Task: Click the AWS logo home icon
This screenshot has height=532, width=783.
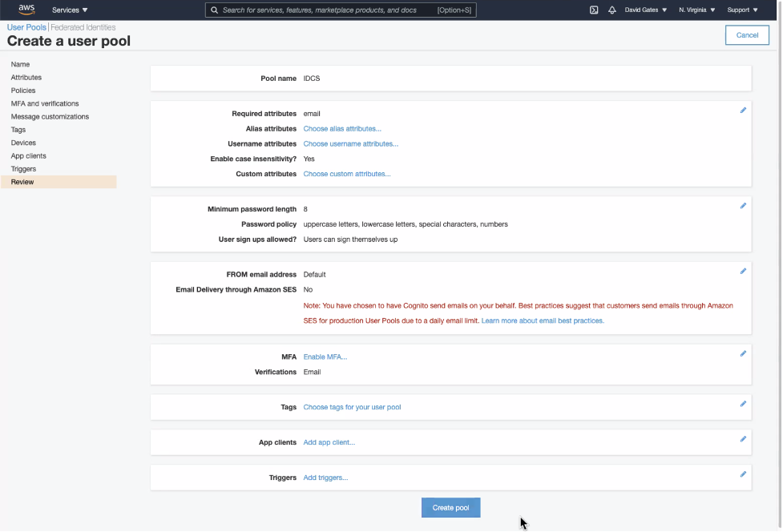Action: point(26,10)
